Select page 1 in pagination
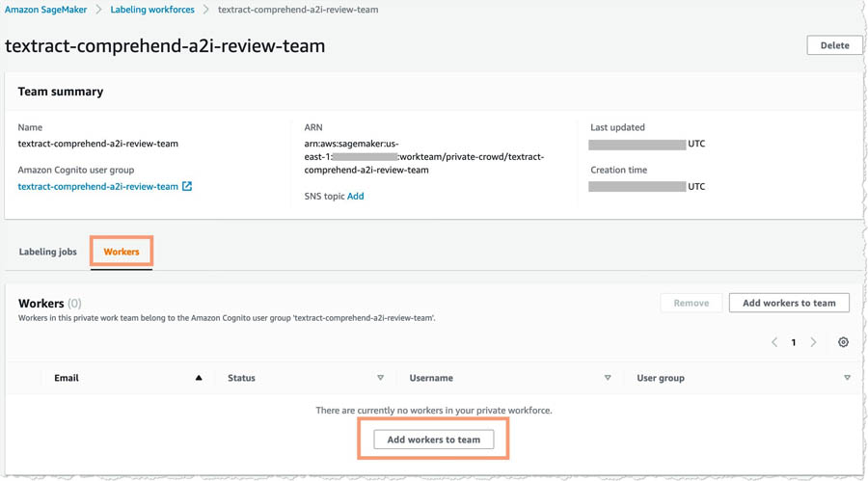Image resolution: width=868 pixels, height=481 pixels. click(794, 342)
